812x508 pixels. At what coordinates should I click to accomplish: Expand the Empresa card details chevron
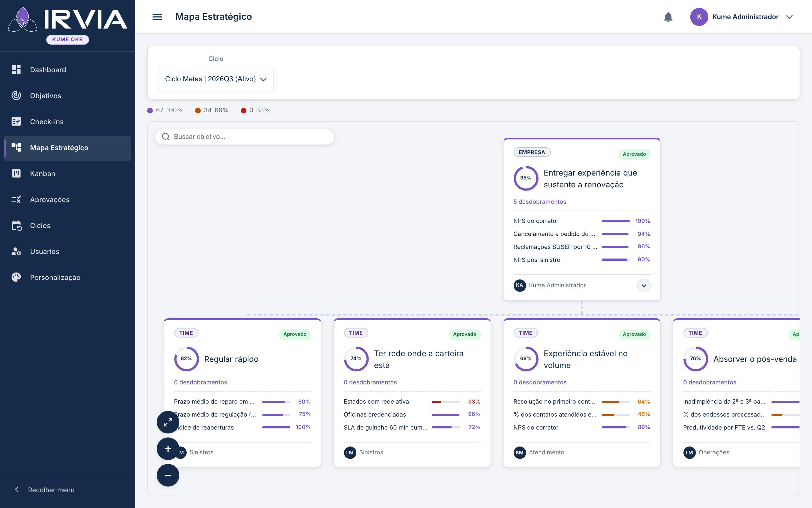pos(644,286)
